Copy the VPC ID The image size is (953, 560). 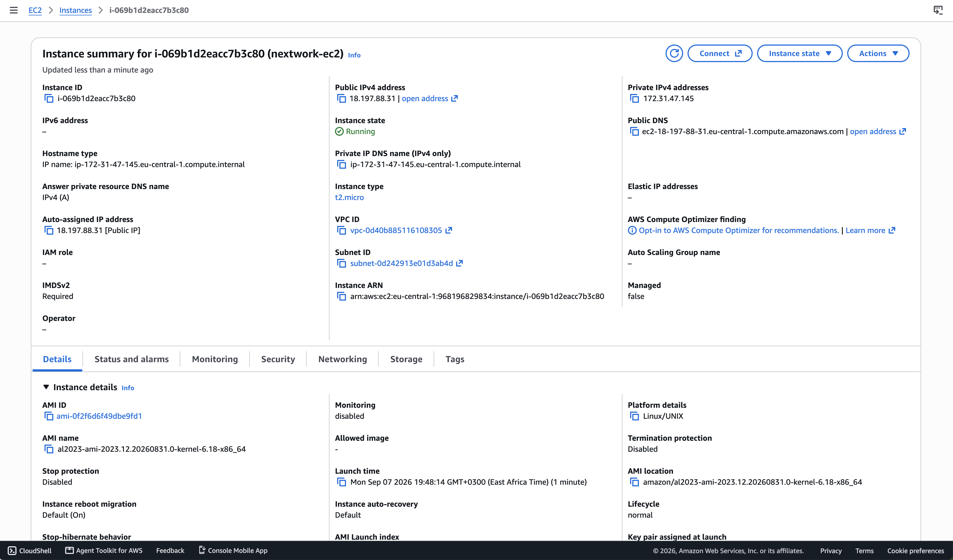tap(342, 230)
